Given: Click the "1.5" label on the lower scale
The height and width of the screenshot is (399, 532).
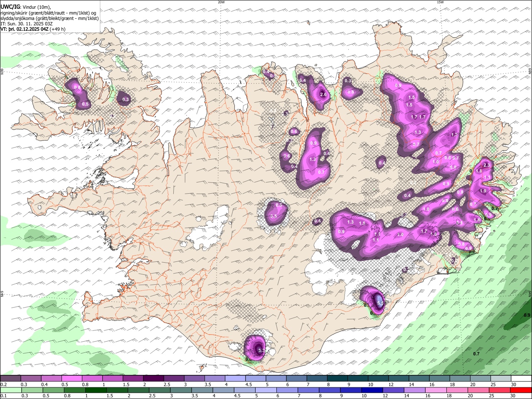Looking at the screenshot, I should pos(110,396).
